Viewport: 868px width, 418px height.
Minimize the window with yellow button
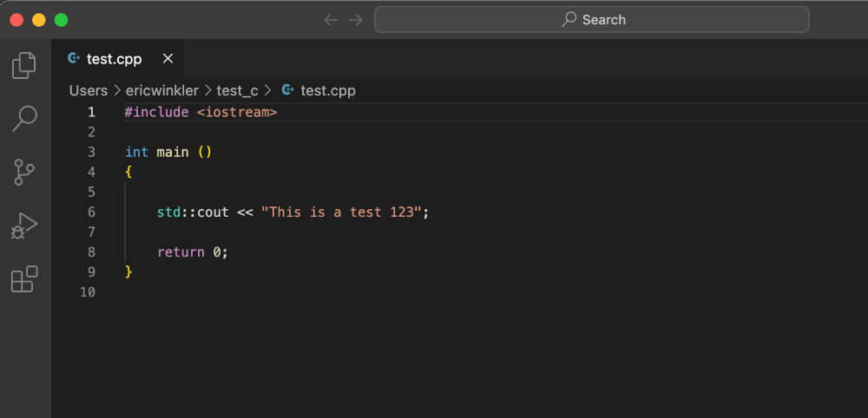tap(39, 20)
